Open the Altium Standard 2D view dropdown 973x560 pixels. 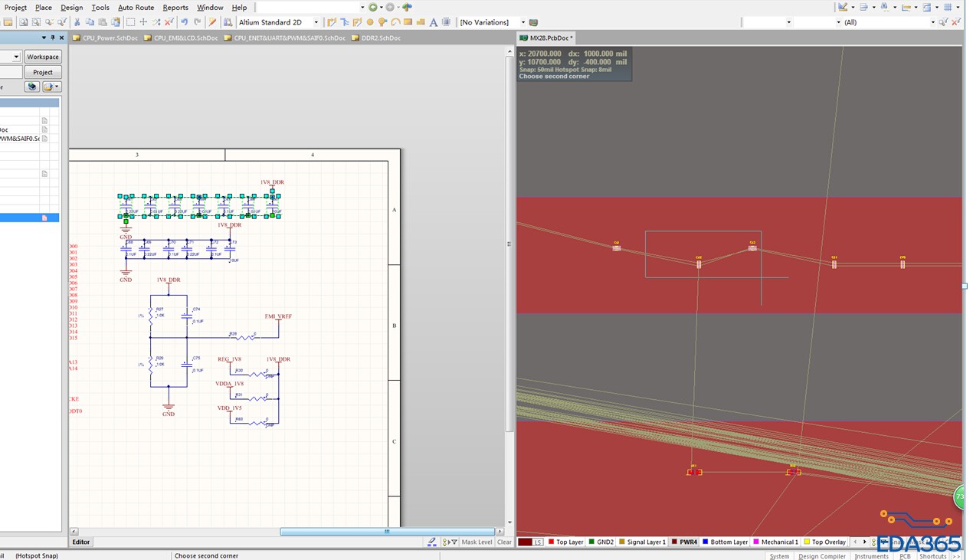pyautogui.click(x=316, y=22)
